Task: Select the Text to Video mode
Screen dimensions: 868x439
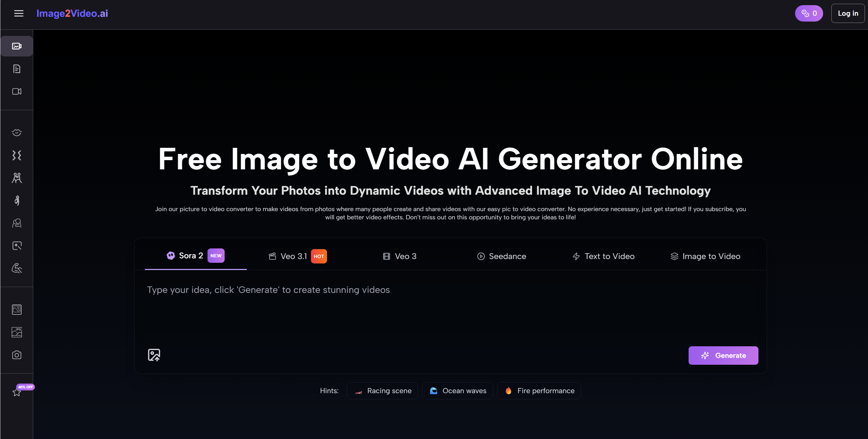Action: [x=603, y=256]
